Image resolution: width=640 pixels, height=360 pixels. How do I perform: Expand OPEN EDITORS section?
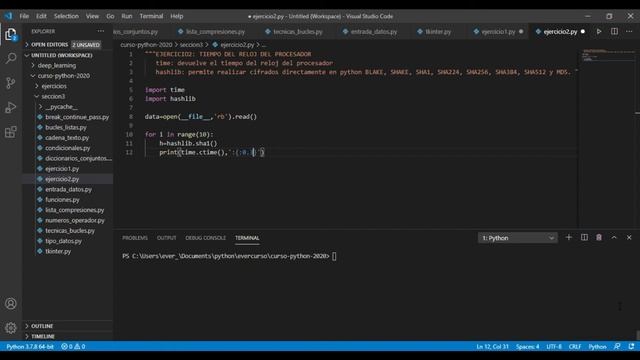(67, 44)
